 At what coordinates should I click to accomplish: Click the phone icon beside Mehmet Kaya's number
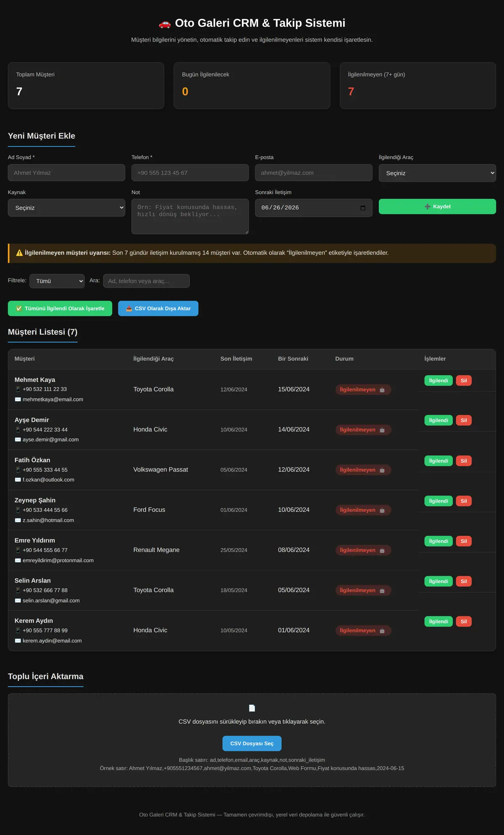(x=18, y=389)
